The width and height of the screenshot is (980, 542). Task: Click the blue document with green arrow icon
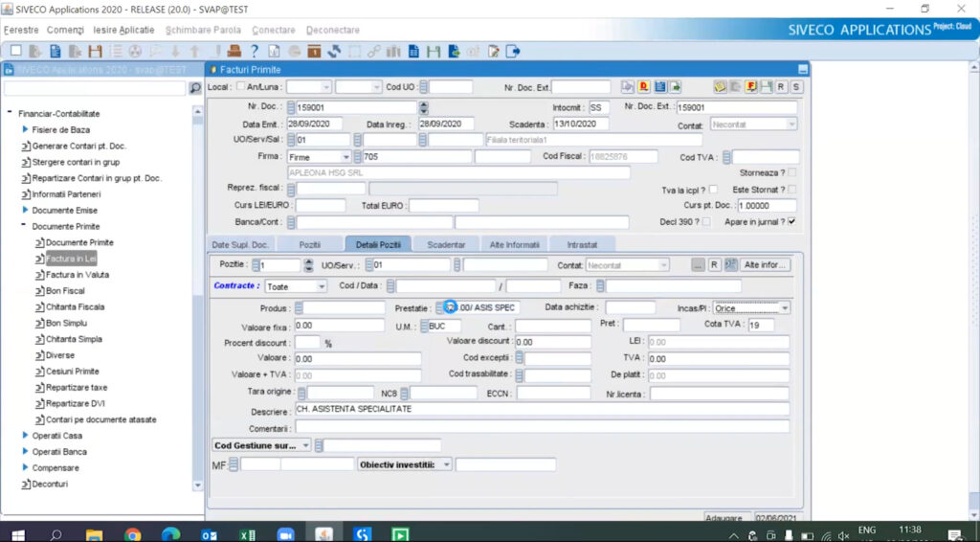pos(453,52)
